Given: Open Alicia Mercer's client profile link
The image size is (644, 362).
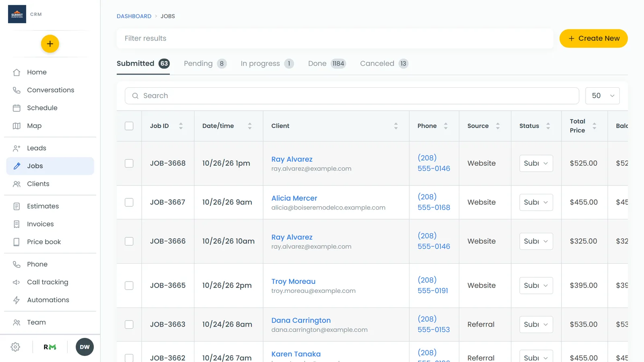Looking at the screenshot, I should coord(294,198).
